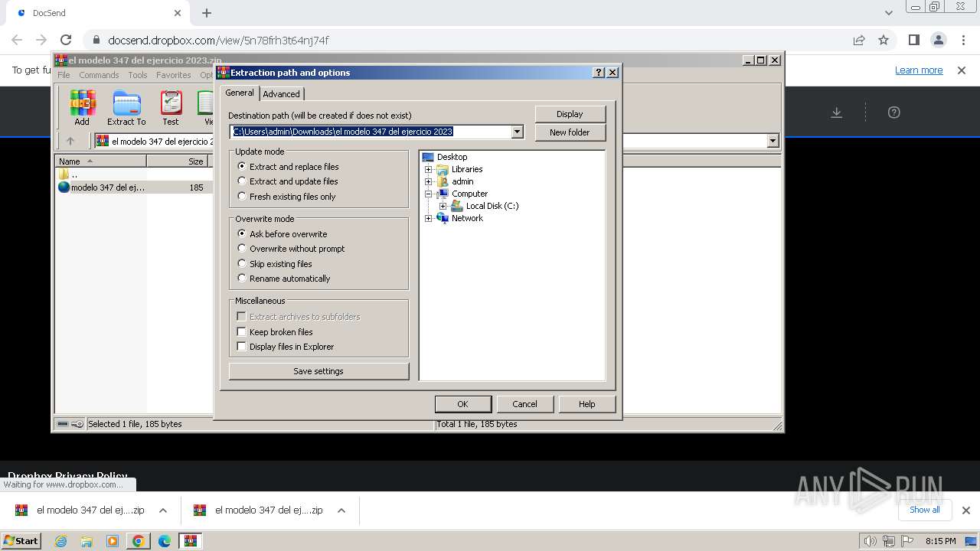Expand the Network tree node
This screenshot has height=551, width=980.
[429, 218]
